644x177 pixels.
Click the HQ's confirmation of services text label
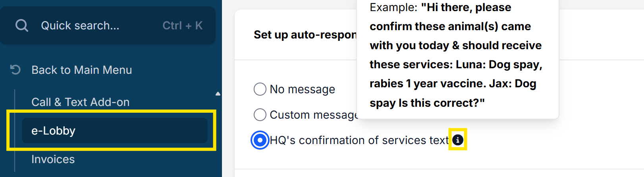click(x=359, y=140)
